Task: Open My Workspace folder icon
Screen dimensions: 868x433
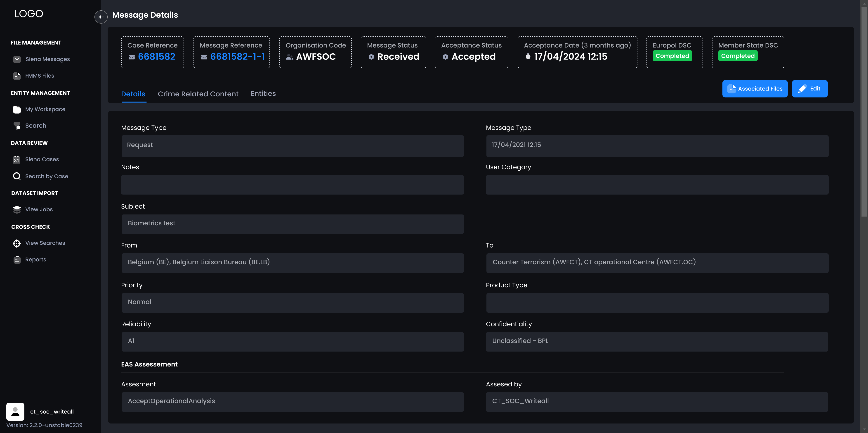Action: point(17,109)
